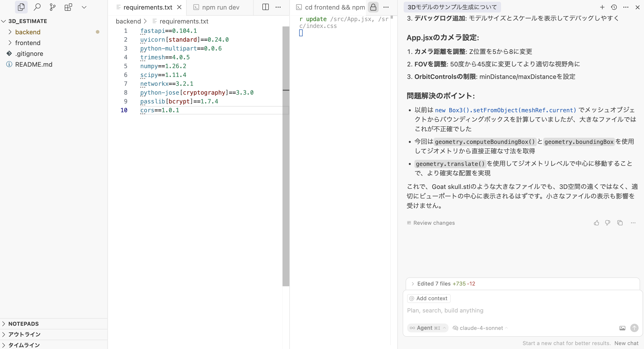Open the Extensions view
This screenshot has width=644, height=349.
(68, 7)
